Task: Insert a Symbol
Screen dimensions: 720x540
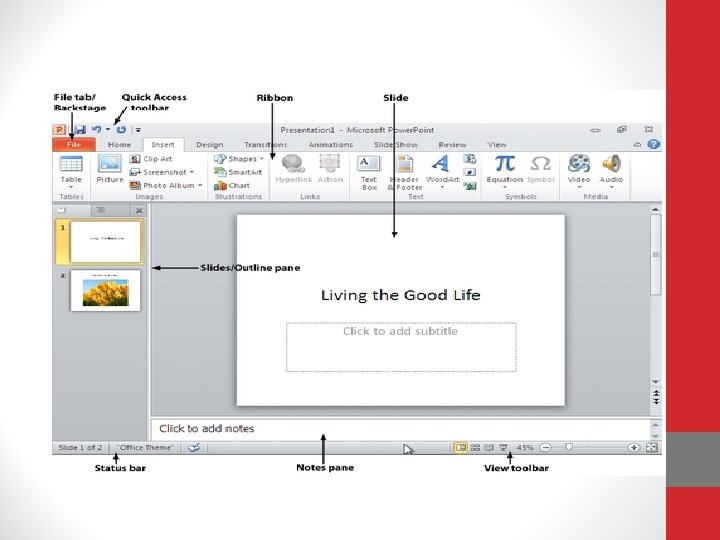Action: tap(540, 169)
